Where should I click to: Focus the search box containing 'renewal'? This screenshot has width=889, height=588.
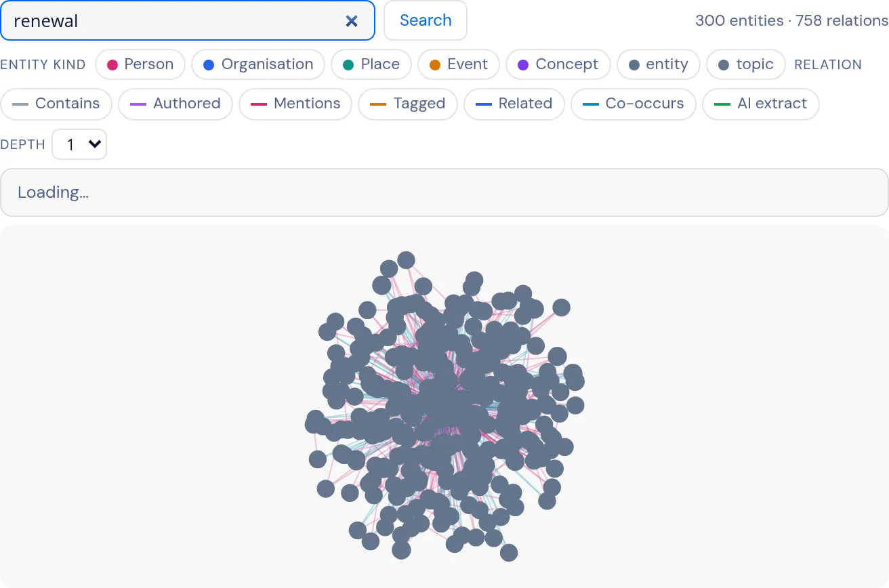[x=188, y=20]
